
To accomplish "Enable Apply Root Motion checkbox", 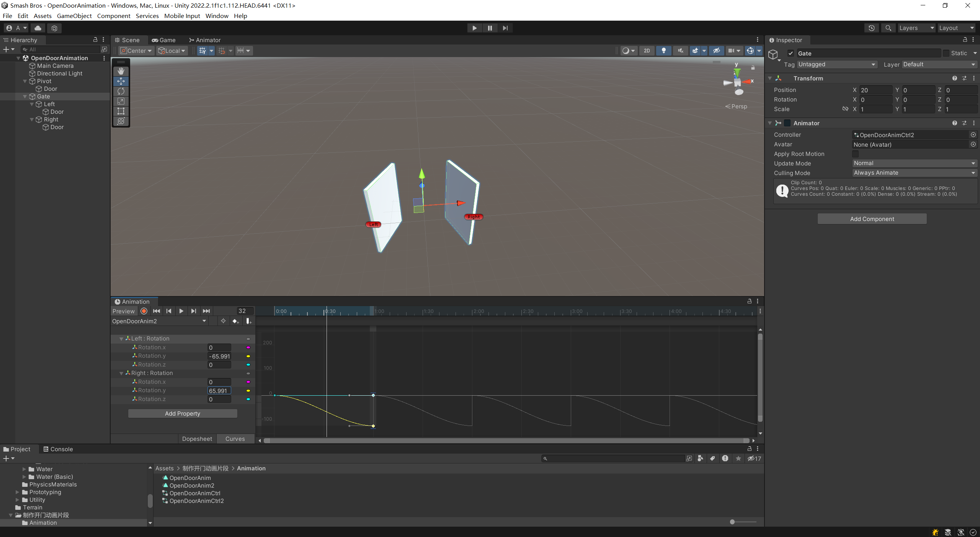I will (856, 154).
